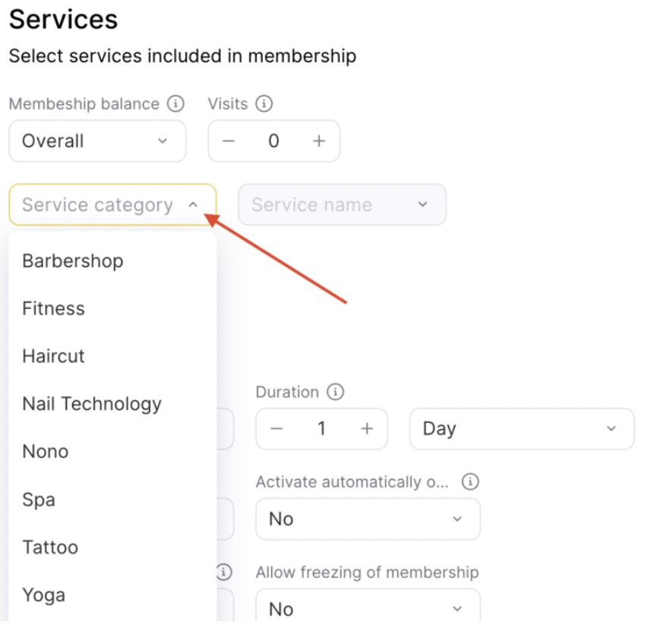Image resolution: width=670 pixels, height=644 pixels.
Task: Click the Visits number input field
Action: coord(273,141)
